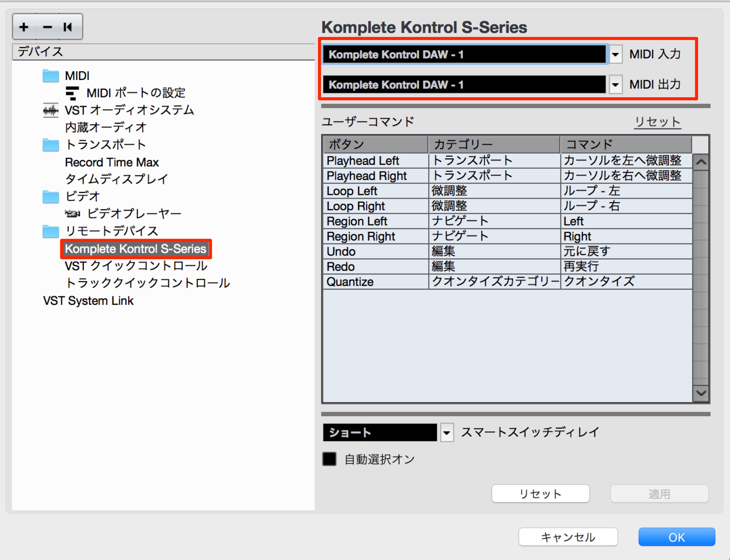Click the plus add device button
Image resolution: width=730 pixels, height=560 pixels.
[x=24, y=27]
